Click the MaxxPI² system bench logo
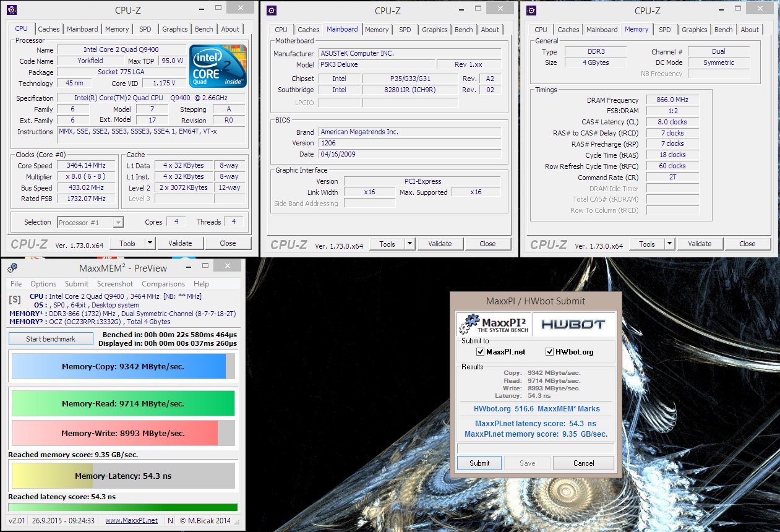Screen dimensions: 780x532 493,324
